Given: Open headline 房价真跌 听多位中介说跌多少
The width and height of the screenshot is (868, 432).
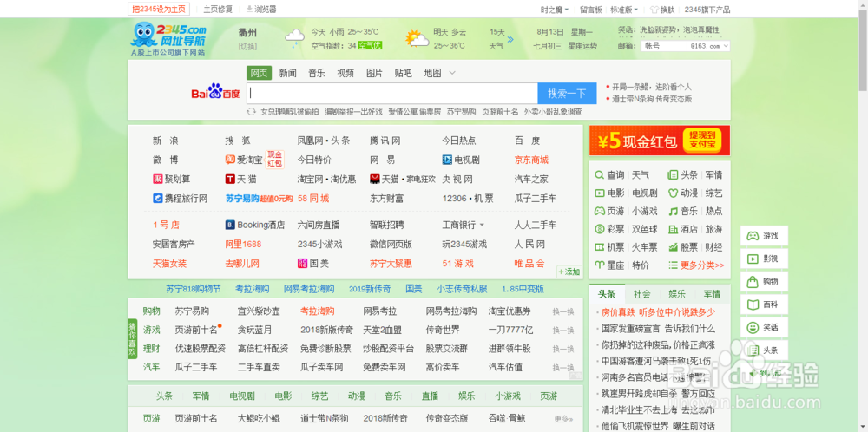Looking at the screenshot, I should [x=658, y=312].
